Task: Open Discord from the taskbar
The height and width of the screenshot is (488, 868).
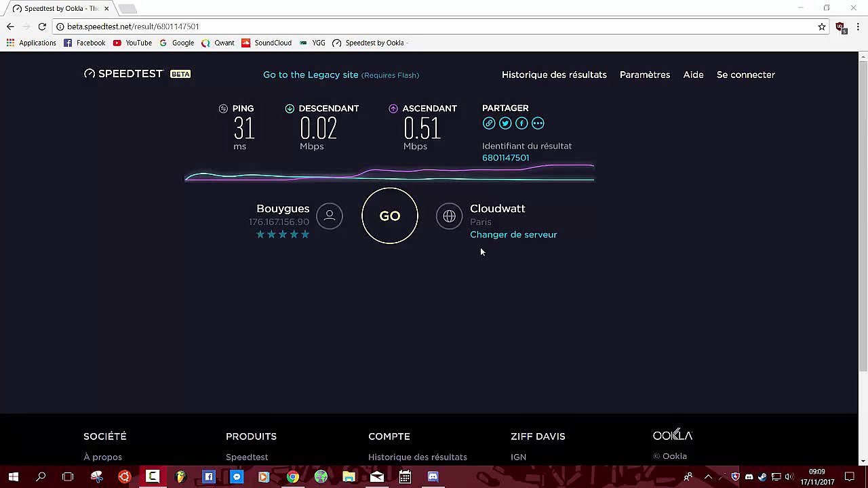Action: click(433, 477)
